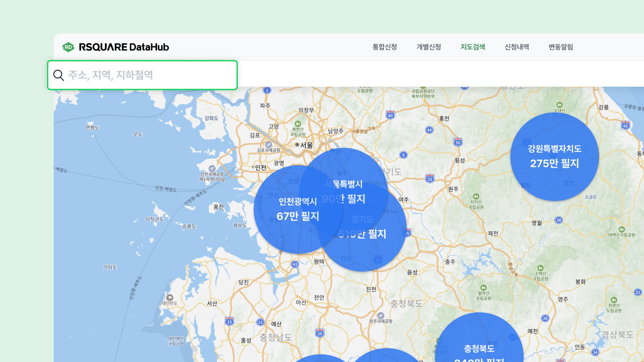
Task: Click the RSQUARE DataHub title text
Action: (x=124, y=47)
